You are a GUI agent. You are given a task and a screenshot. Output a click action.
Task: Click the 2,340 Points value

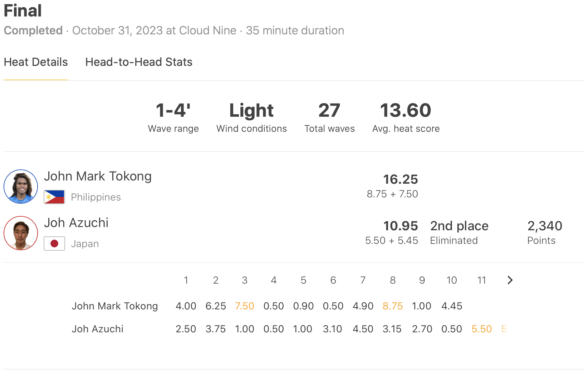click(x=545, y=226)
